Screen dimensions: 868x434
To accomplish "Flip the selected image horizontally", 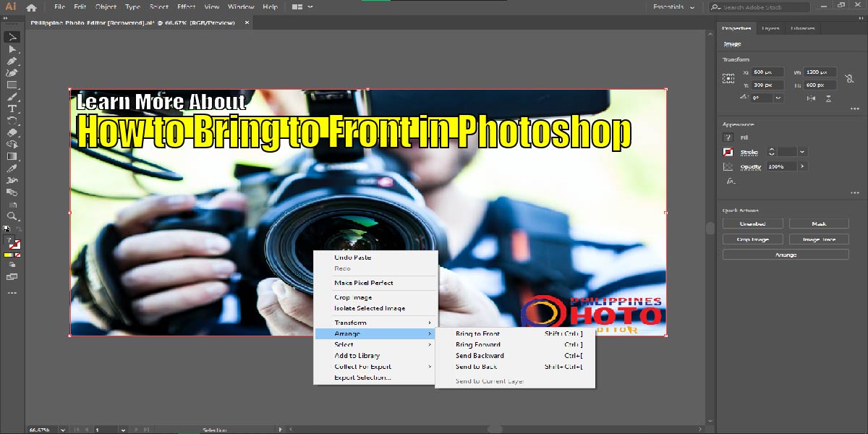I will (812, 98).
